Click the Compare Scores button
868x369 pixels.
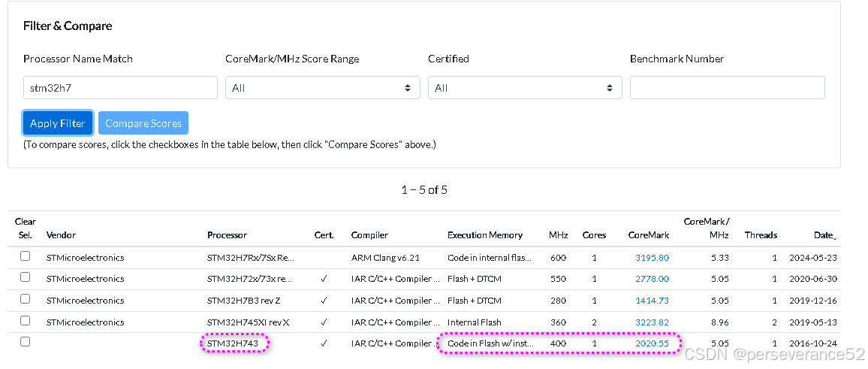tap(143, 123)
